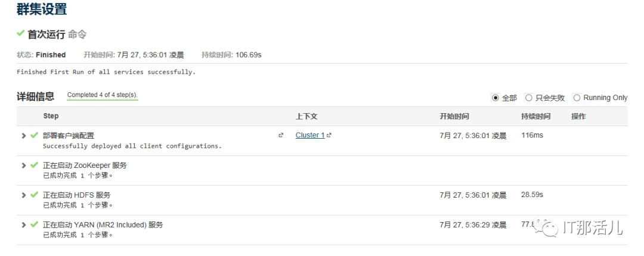Select the 只会失败 radio button

click(x=528, y=98)
